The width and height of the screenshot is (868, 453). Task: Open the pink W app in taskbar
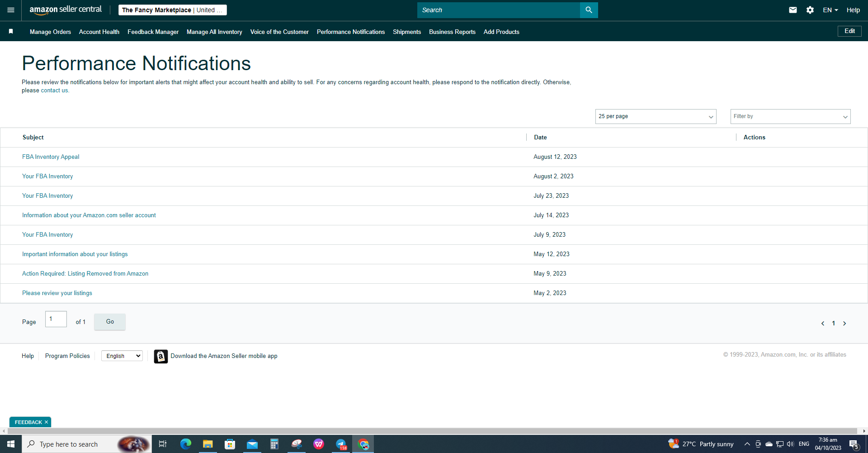point(319,444)
